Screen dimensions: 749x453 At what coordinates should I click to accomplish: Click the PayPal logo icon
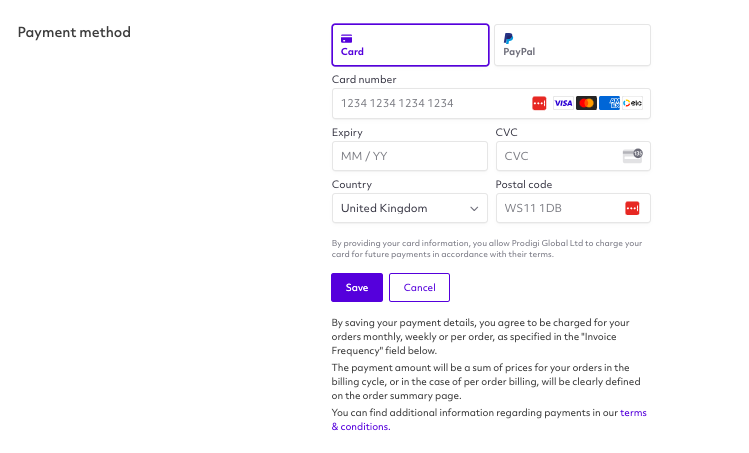pos(508,38)
